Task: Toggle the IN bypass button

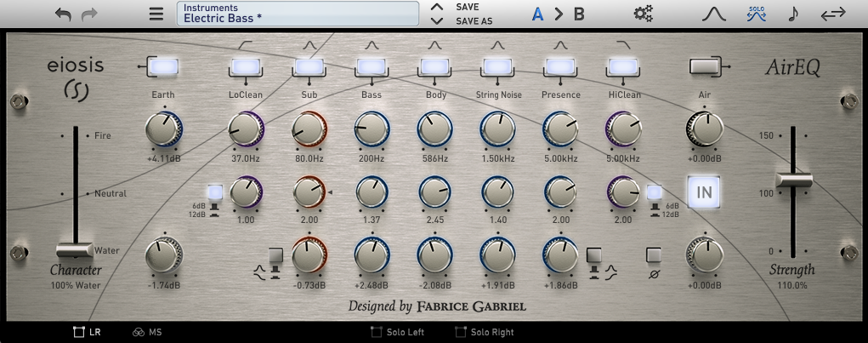Action: tap(704, 192)
